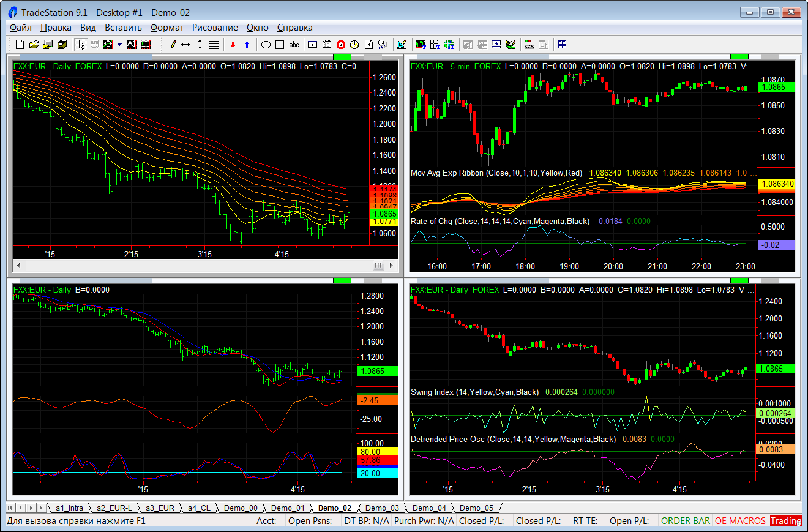
Task: Click the green book and pencil icon
Action: point(511,44)
